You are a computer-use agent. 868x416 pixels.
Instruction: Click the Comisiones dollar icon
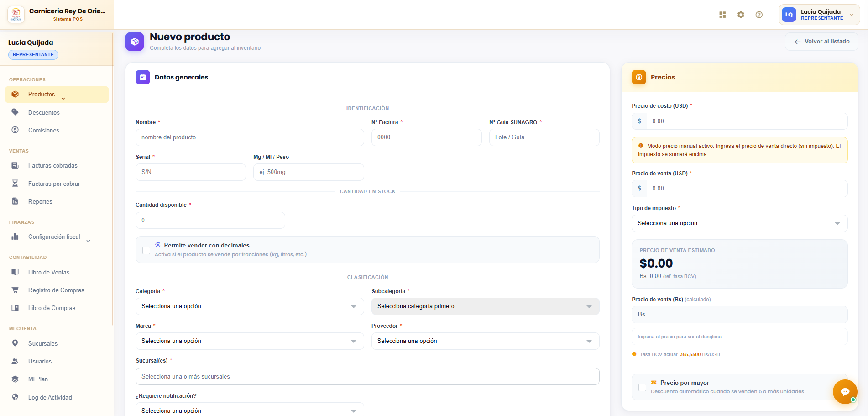click(x=15, y=130)
